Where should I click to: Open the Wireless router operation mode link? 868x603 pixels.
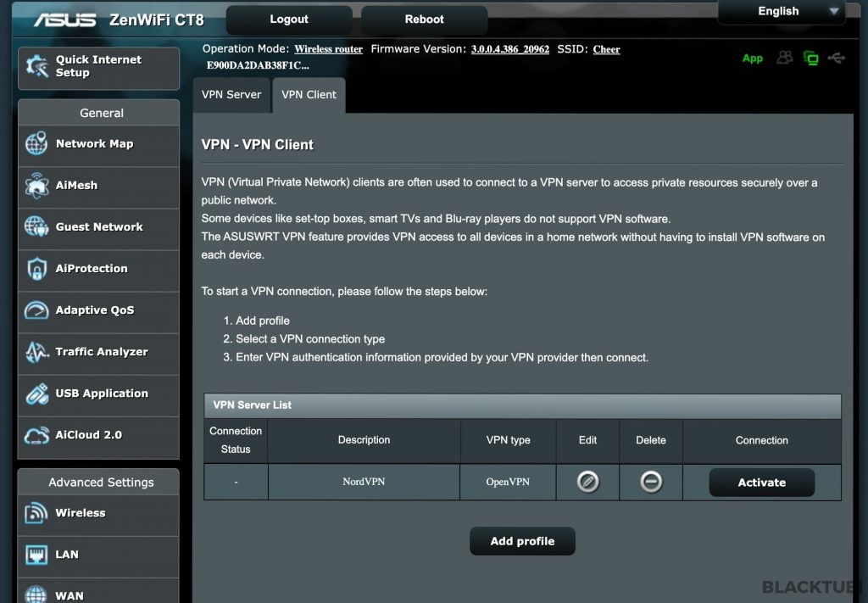[x=328, y=49]
